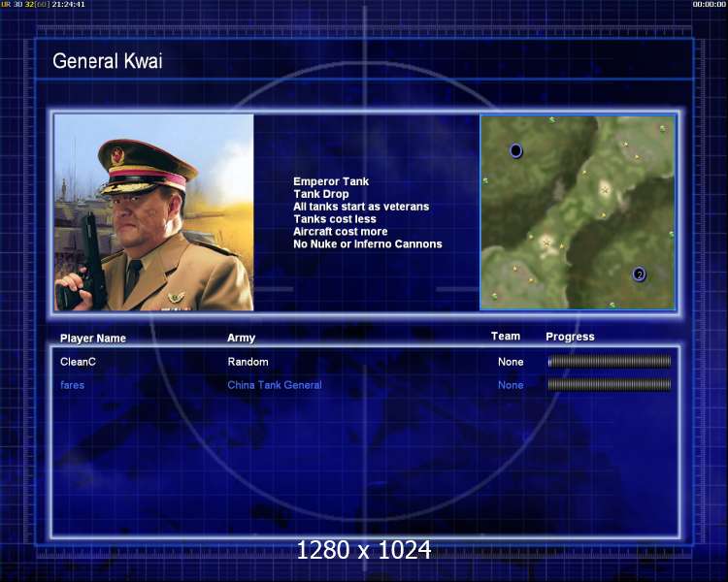This screenshot has width=728, height=582.
Task: Click 'No Nuke or Inferno Cannons' text
Action: [368, 244]
